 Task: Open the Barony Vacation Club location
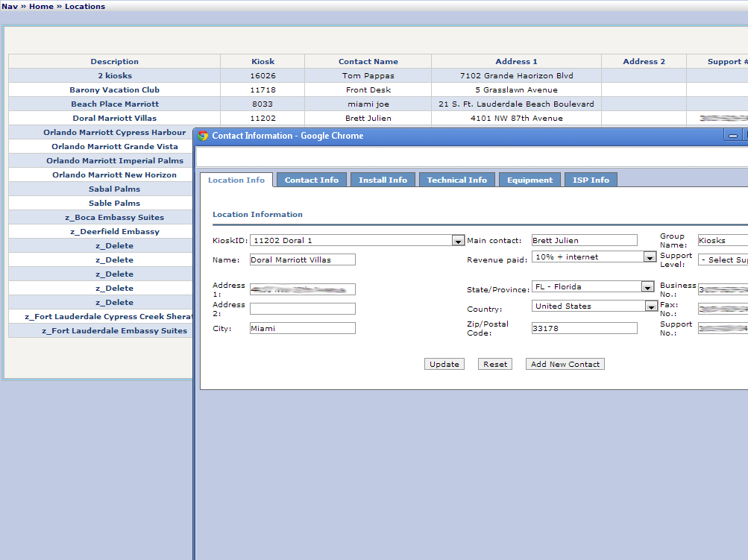coord(115,89)
